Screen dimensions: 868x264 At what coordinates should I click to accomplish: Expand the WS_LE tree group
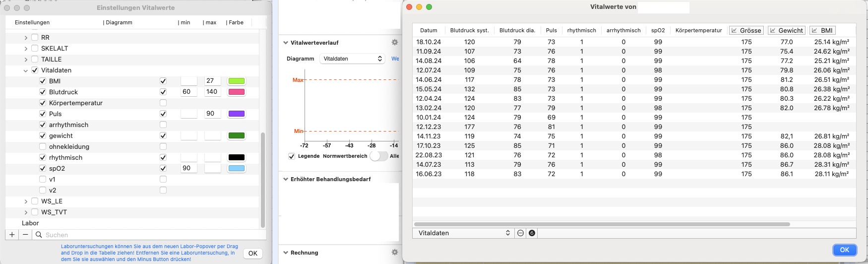coord(26,201)
